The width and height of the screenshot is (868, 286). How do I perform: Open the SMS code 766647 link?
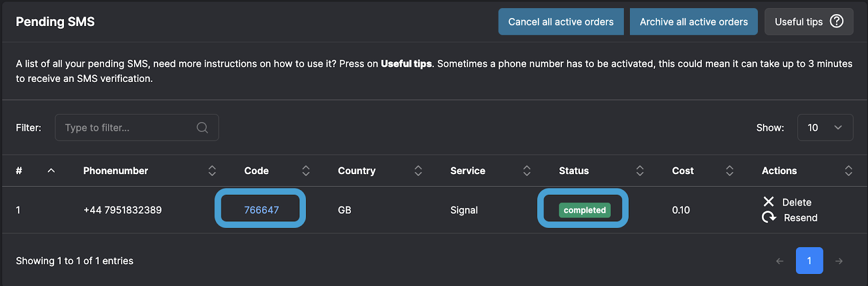(261, 210)
